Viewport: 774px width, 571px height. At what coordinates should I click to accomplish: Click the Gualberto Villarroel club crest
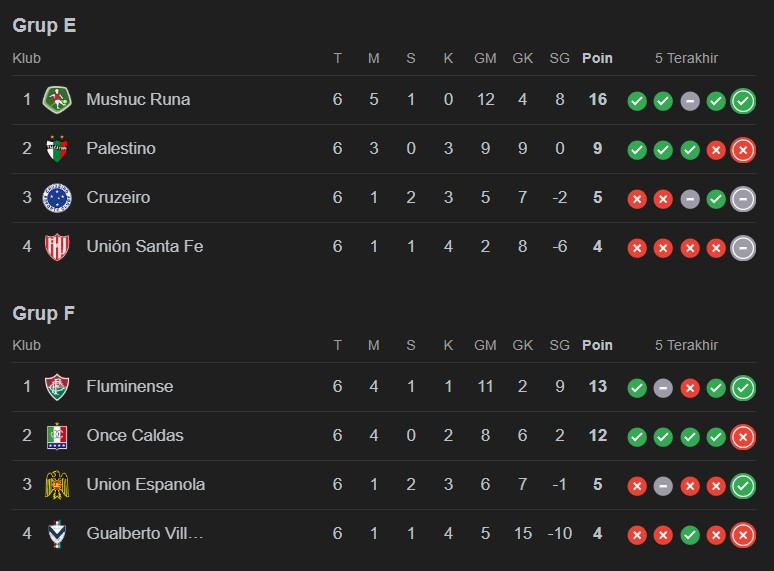[57, 534]
